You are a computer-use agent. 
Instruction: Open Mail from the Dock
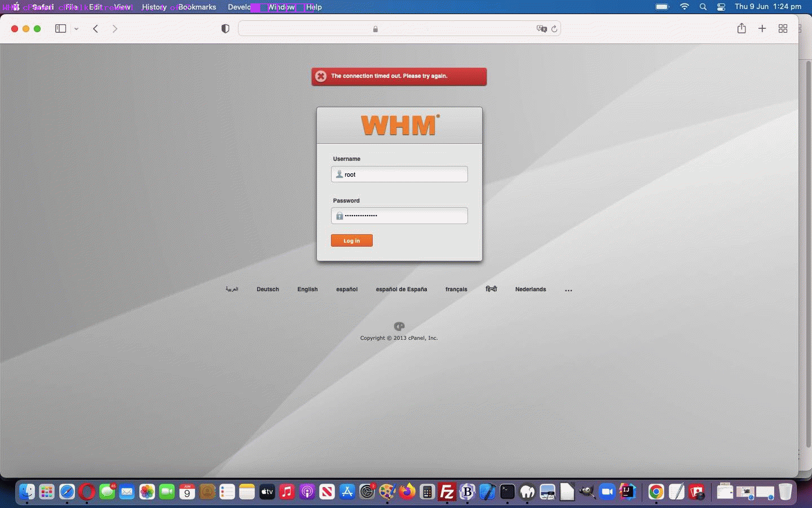point(127,492)
